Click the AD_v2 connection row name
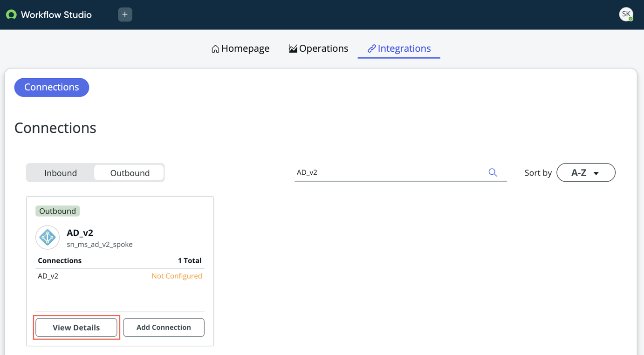 (48, 276)
